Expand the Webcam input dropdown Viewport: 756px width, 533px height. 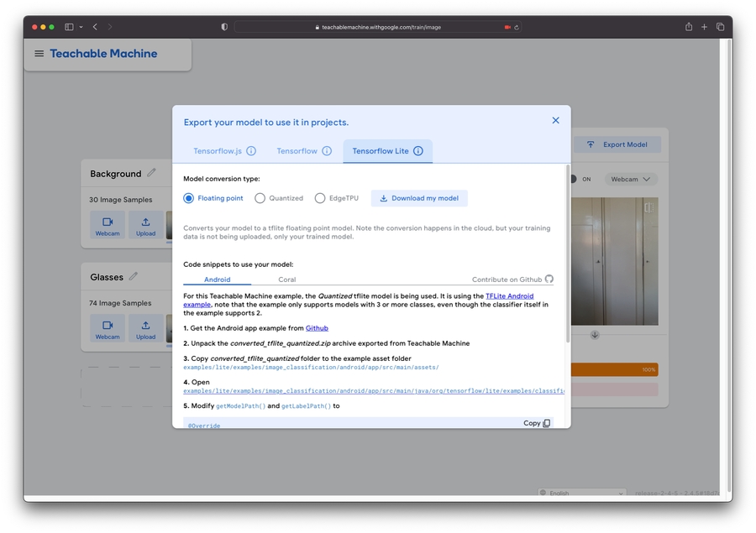coord(630,179)
